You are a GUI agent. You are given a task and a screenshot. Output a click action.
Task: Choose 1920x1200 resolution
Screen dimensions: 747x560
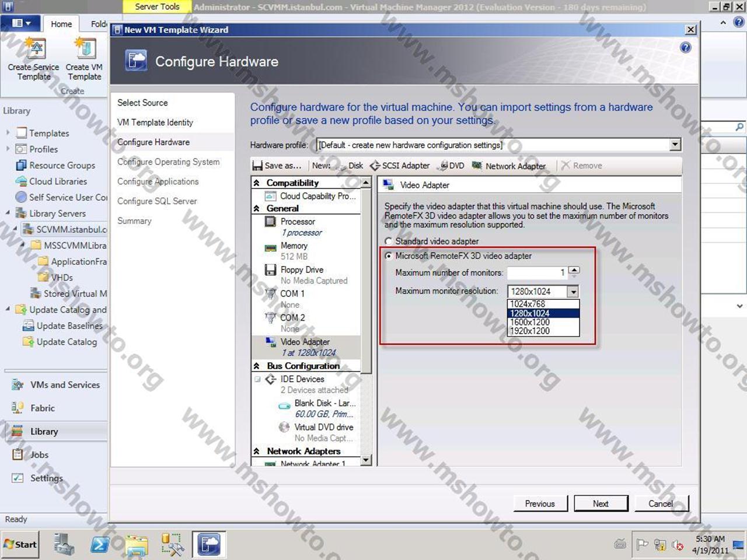543,331
